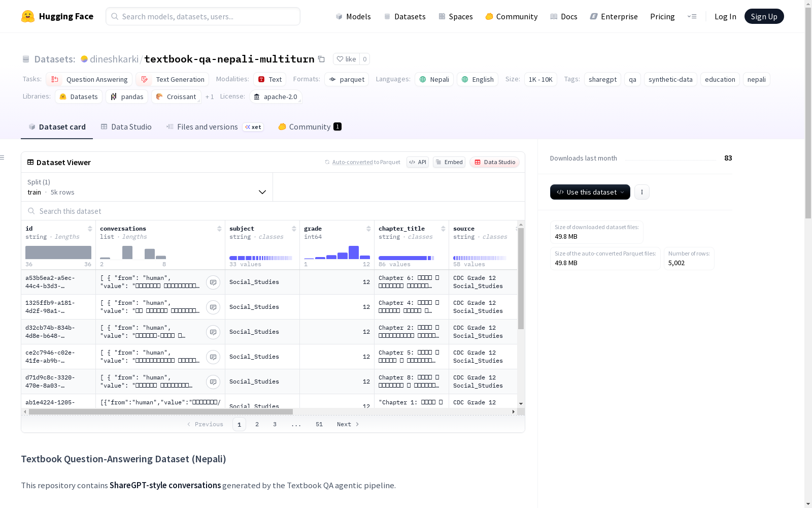This screenshot has width=812, height=508.
Task: Sort by the subject column
Action: [x=294, y=229]
